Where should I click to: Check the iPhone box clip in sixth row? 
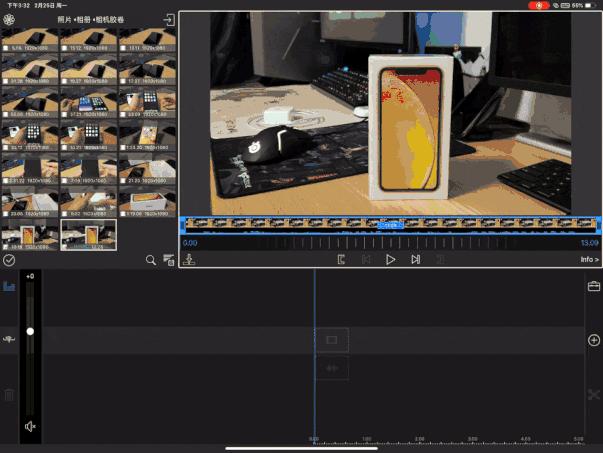pos(123,213)
